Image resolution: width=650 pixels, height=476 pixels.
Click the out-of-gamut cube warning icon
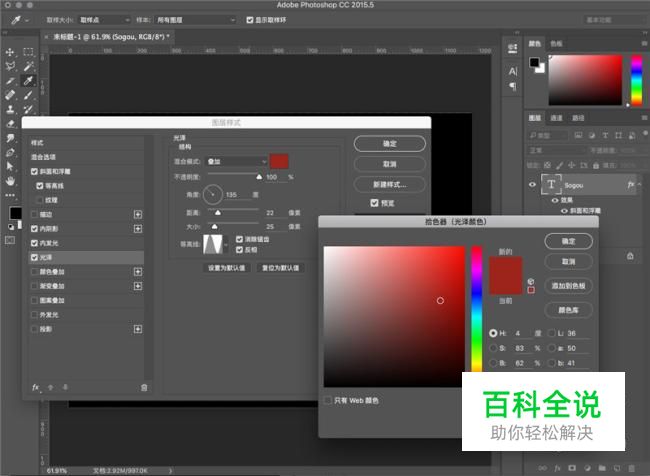tap(531, 282)
